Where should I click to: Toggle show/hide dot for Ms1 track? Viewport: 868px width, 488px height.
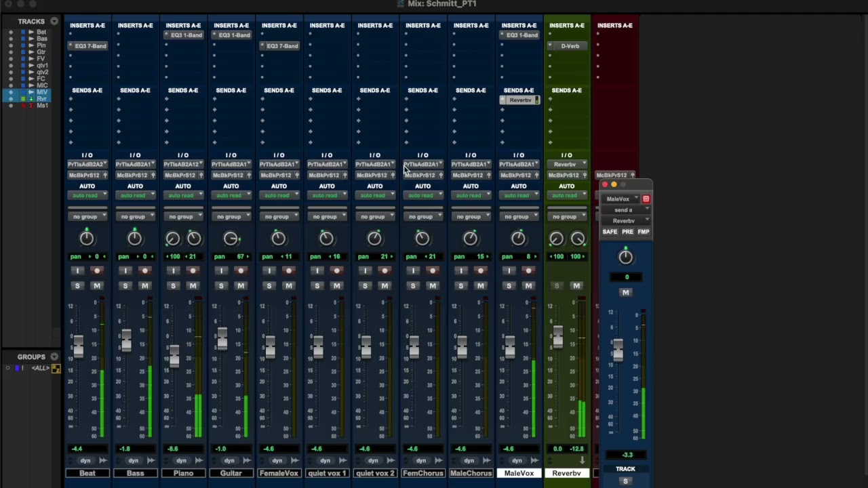click(11, 106)
